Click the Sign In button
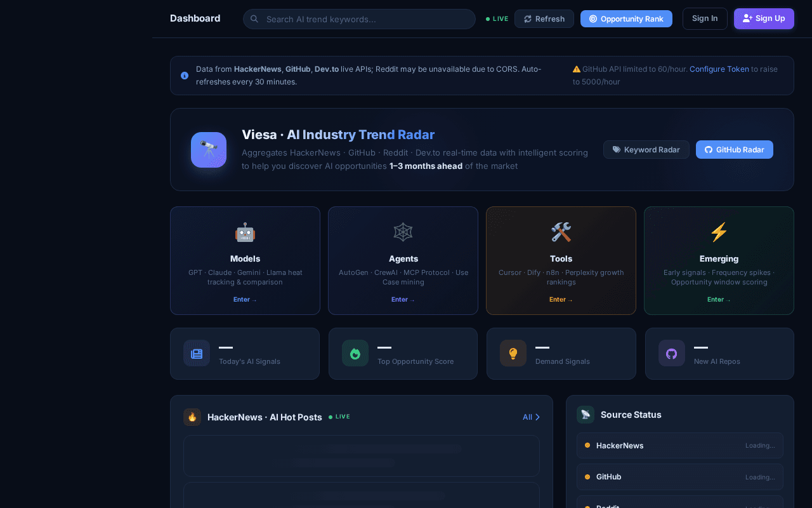 705,18
